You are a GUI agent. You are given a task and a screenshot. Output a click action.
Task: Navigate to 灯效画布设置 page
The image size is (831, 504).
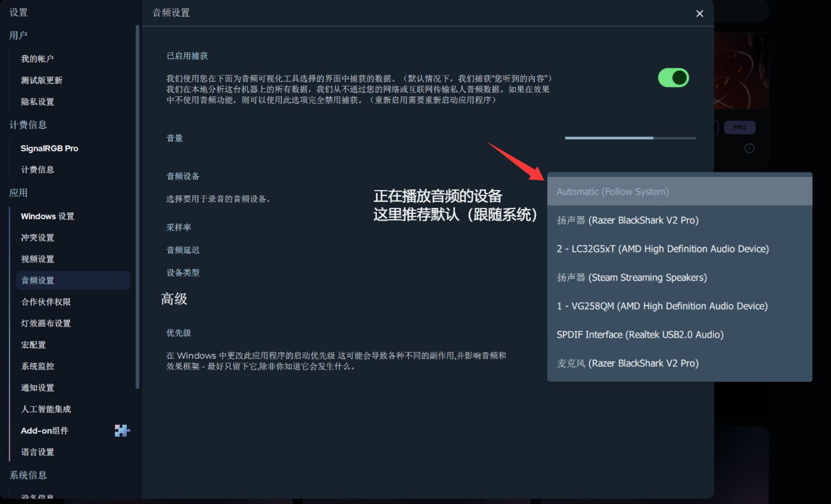tap(46, 323)
